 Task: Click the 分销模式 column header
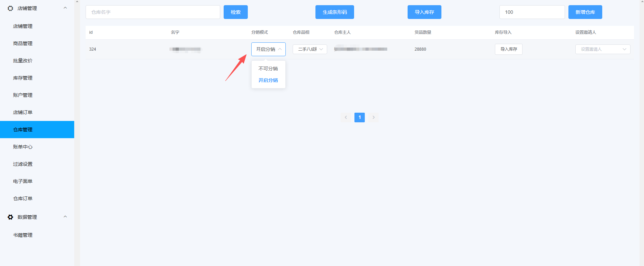[x=260, y=32]
